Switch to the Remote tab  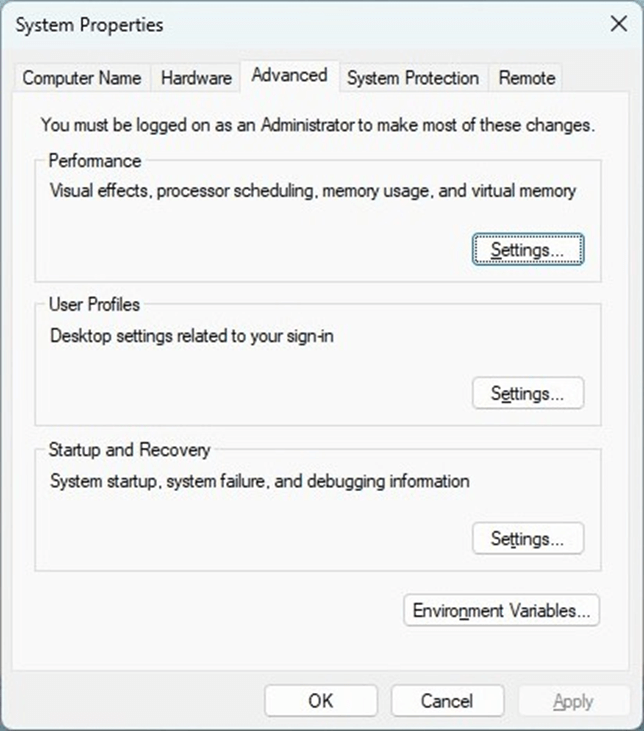[527, 78]
